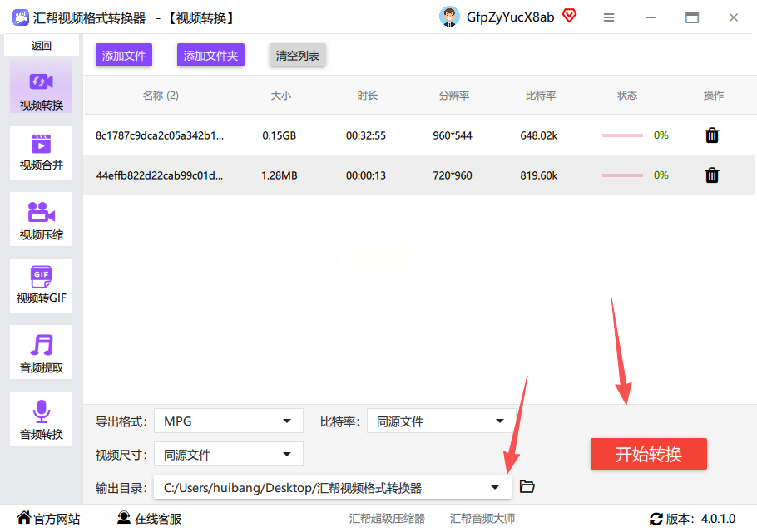This screenshot has width=757, height=532.
Task: Open the 音频转换 sidebar tool
Action: pos(41,419)
